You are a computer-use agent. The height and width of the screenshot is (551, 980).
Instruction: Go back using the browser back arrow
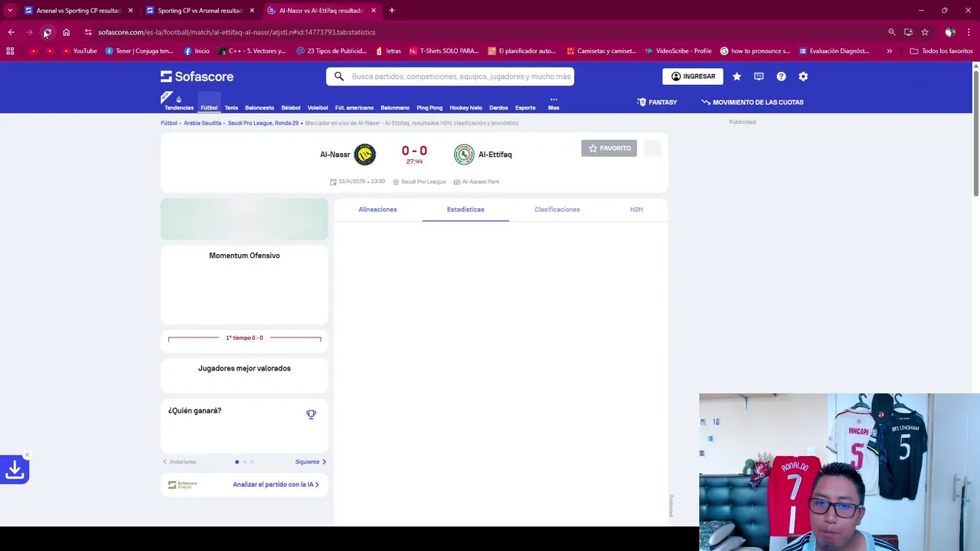[11, 32]
